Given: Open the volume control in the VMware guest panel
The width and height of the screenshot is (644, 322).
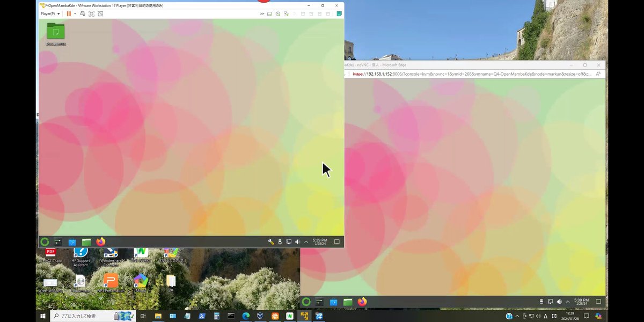Looking at the screenshot, I should pyautogui.click(x=297, y=242).
